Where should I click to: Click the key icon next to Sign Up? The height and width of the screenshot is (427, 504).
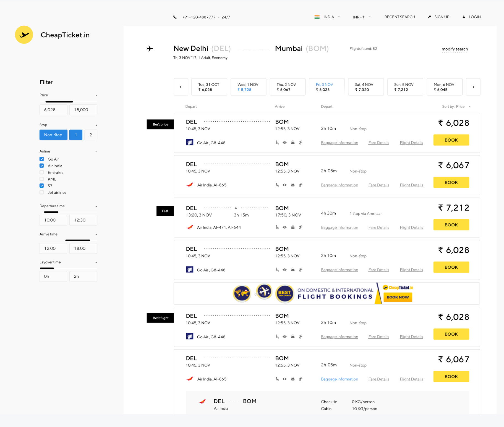tap(429, 17)
